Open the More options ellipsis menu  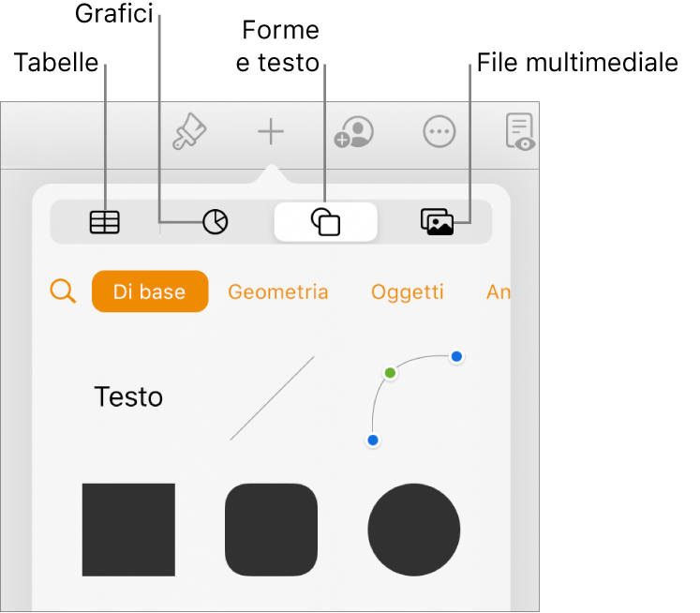point(439,132)
